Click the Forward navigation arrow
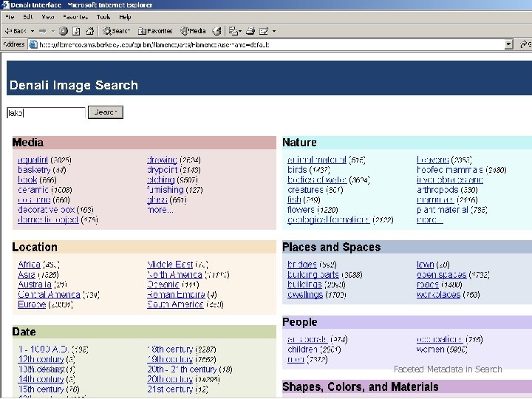 click(x=42, y=31)
